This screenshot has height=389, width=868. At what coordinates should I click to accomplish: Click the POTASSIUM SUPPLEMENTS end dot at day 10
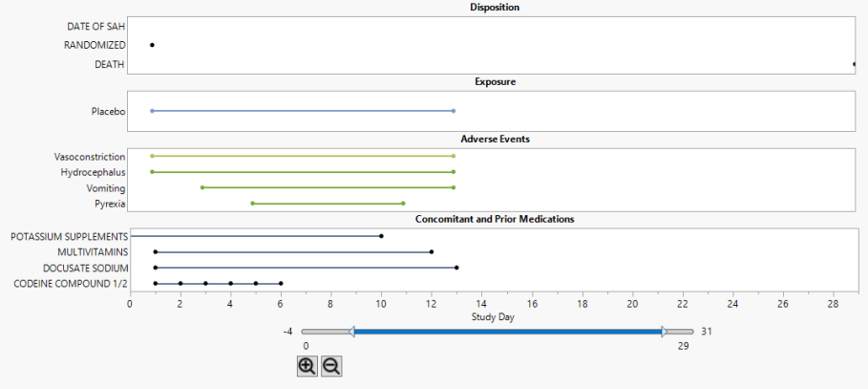point(381,236)
